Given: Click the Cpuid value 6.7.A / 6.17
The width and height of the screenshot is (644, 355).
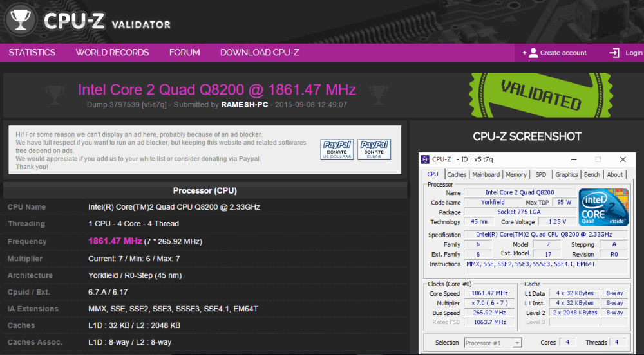Looking at the screenshot, I should coord(108,292).
